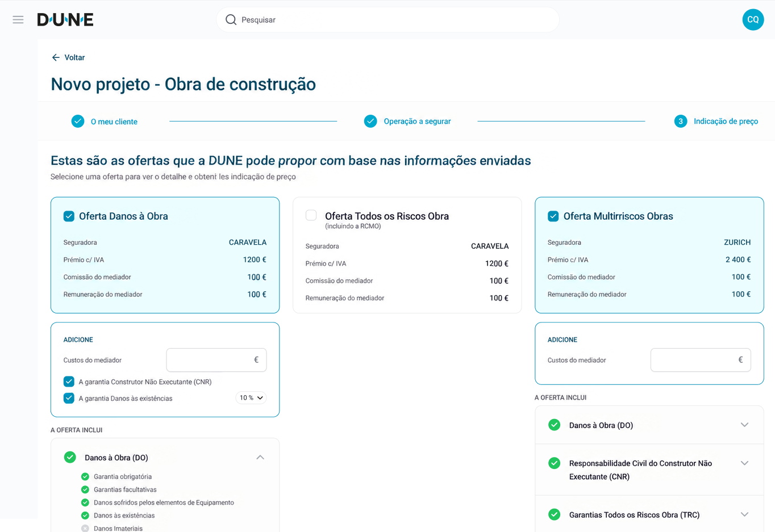The image size is (775, 532).
Task: Open the hamburger menu
Action: pos(18,20)
